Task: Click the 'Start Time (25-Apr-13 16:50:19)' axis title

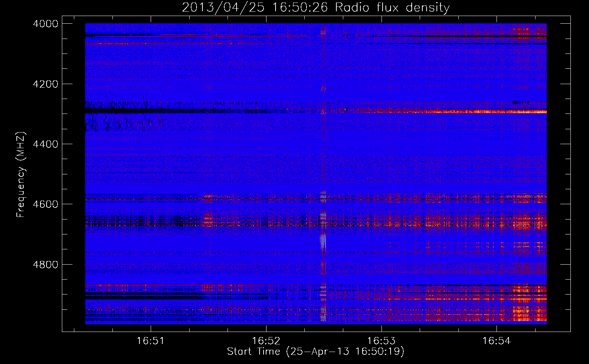Action: coord(316,352)
